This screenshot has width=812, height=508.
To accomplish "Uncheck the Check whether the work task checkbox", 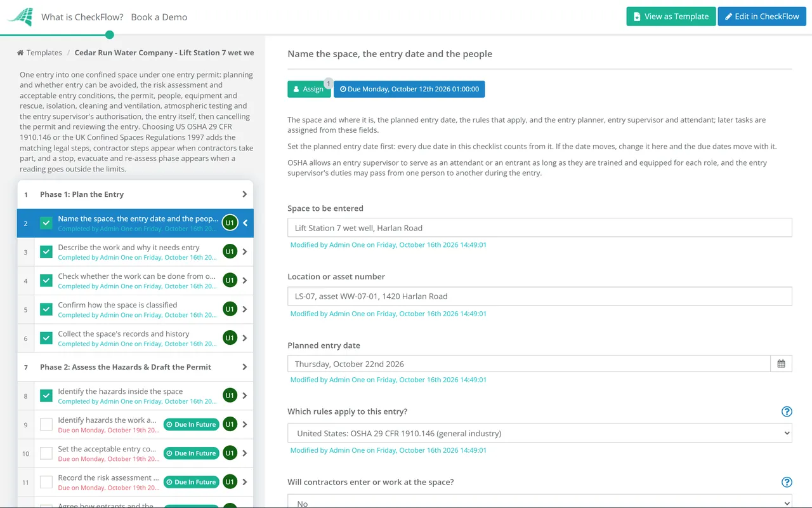I will (46, 281).
